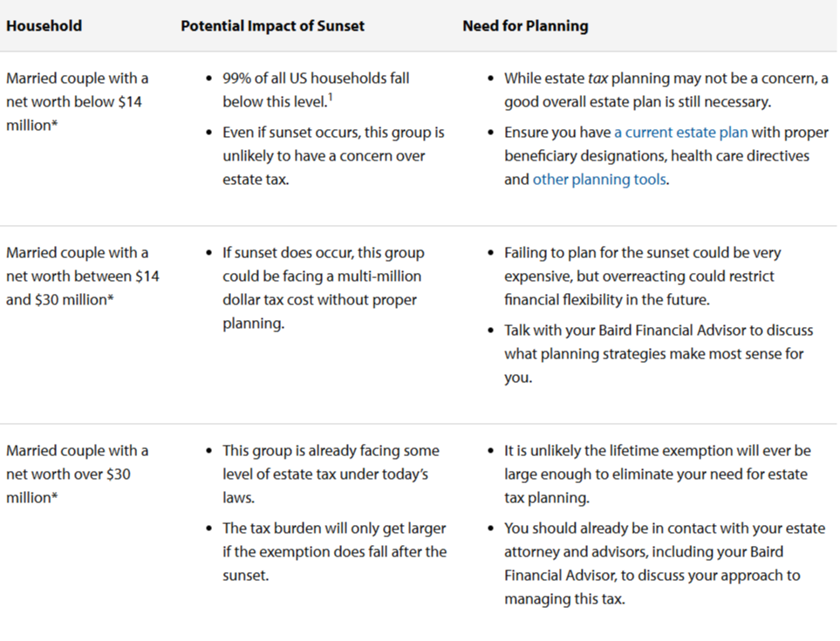Click the 'Potential Impact of Sunset' header
This screenshot has width=840, height=641.
click(272, 25)
